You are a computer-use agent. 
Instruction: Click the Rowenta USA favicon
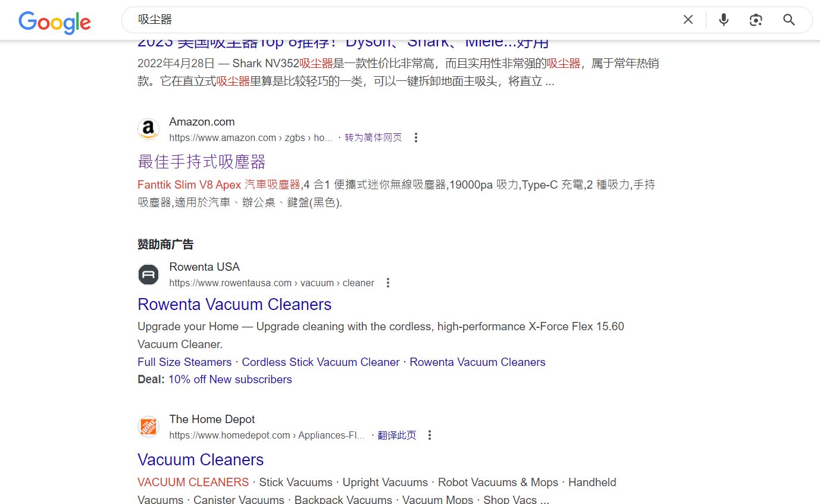pos(149,274)
